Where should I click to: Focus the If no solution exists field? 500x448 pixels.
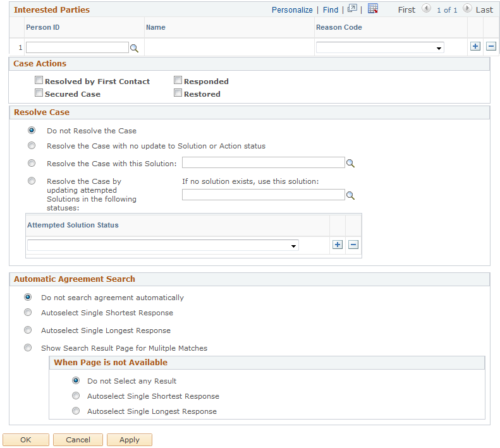point(264,195)
